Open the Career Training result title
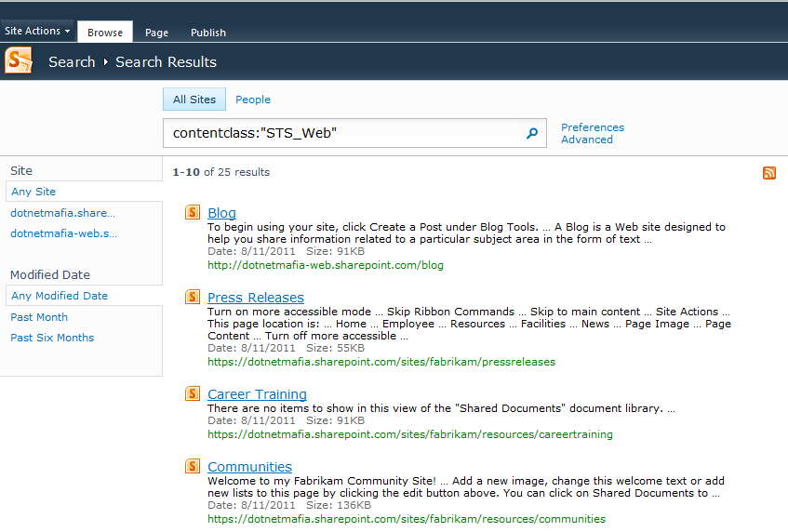Viewport: 788px width, 532px height. (x=258, y=394)
